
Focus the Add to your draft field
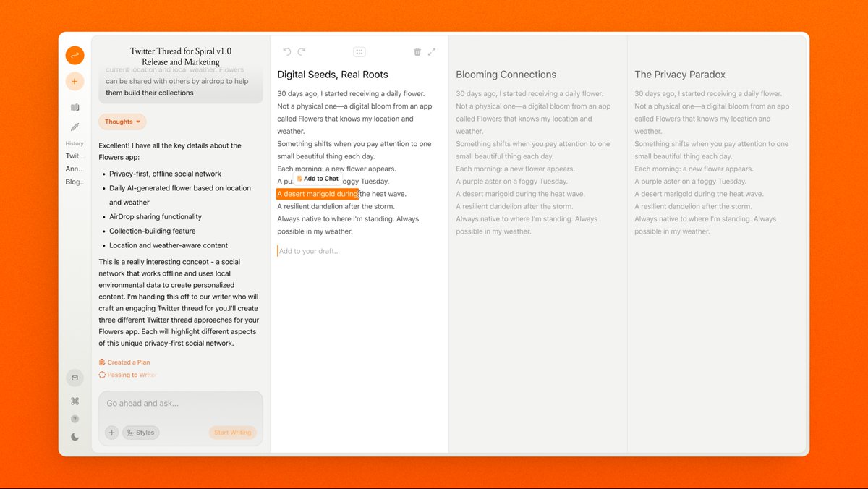(358, 251)
